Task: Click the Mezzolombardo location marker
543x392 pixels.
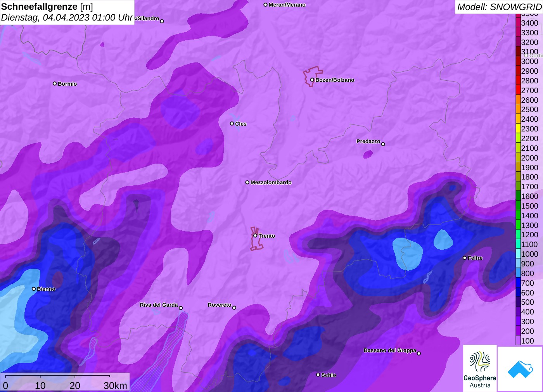Action: tap(247, 182)
